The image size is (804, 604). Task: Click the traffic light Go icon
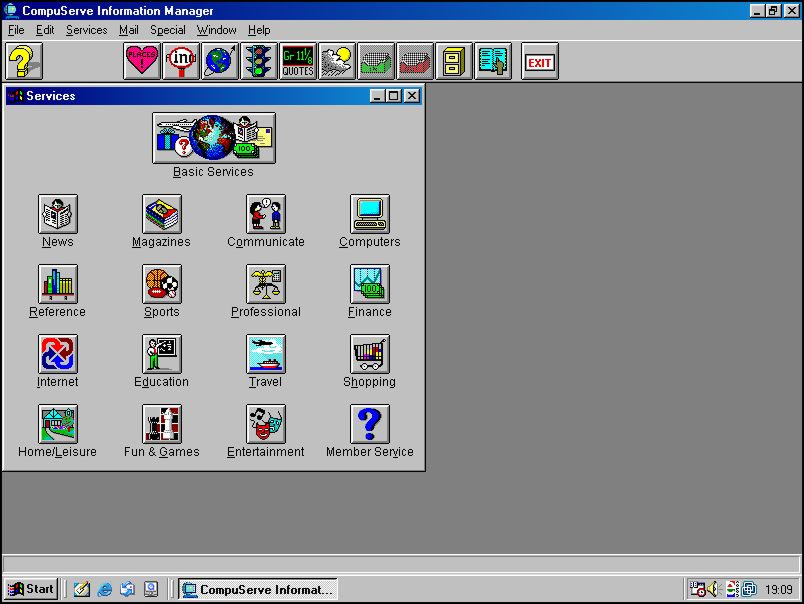[x=259, y=62]
